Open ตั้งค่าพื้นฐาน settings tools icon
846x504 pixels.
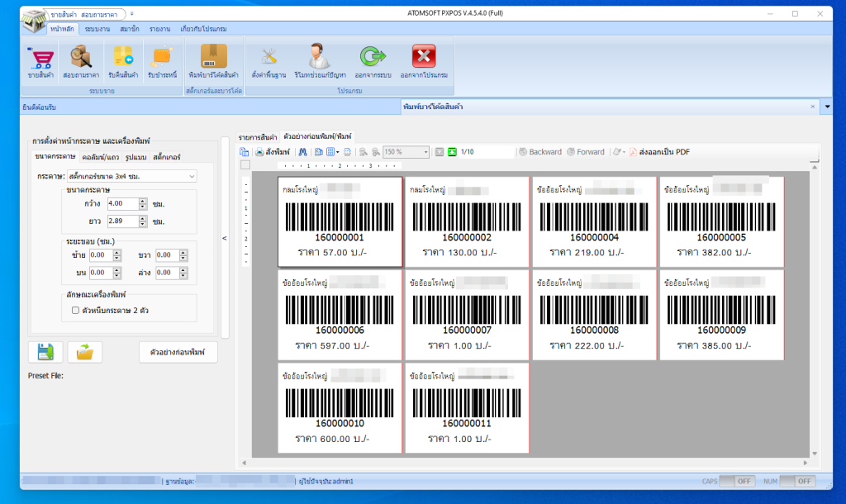pos(268,58)
